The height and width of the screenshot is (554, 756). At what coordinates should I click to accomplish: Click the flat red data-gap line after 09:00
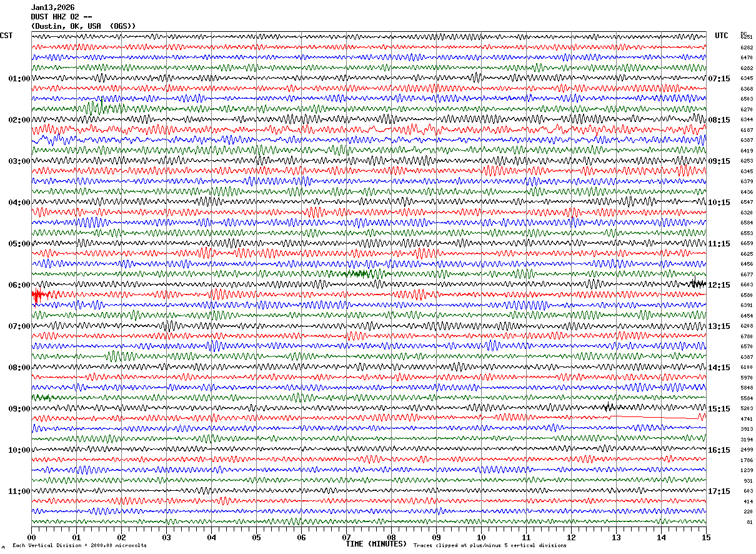tap(654, 417)
